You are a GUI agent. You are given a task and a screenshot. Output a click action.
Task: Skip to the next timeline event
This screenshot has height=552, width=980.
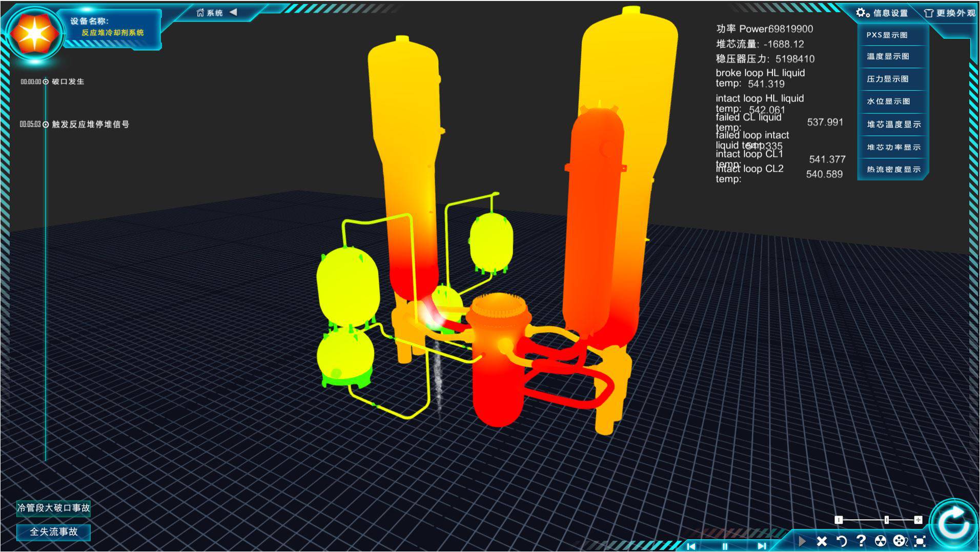pyautogui.click(x=762, y=546)
